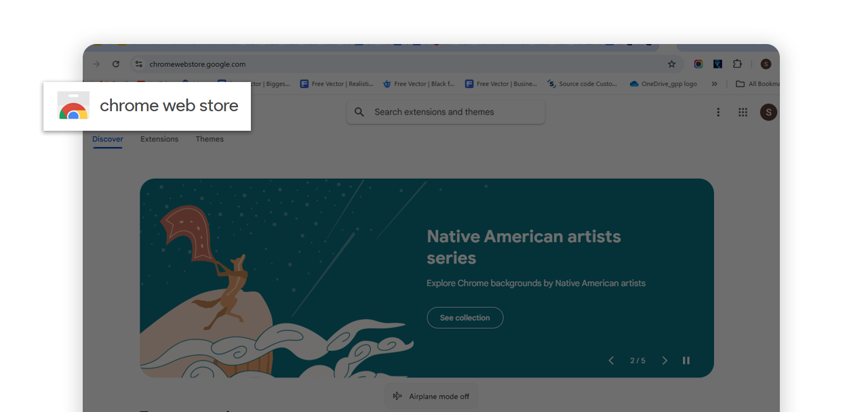
Task: Open the All Bookmarks folder
Action: pyautogui.click(x=758, y=84)
